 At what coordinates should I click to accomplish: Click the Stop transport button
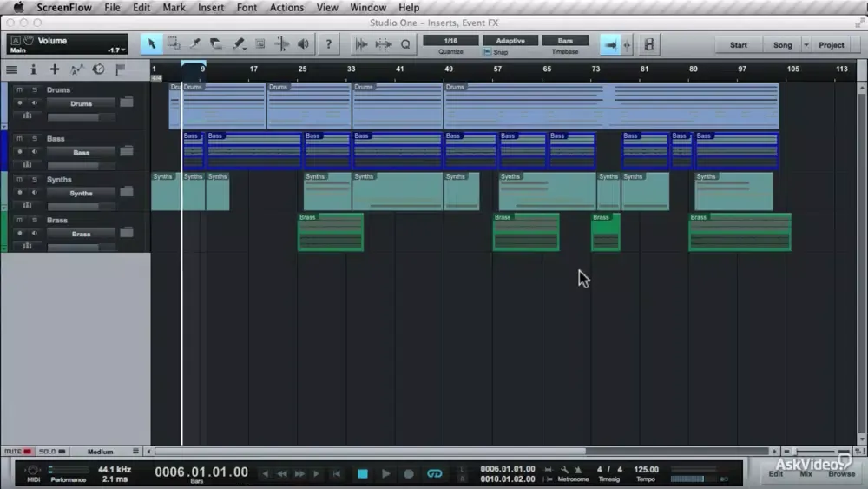coord(363,474)
